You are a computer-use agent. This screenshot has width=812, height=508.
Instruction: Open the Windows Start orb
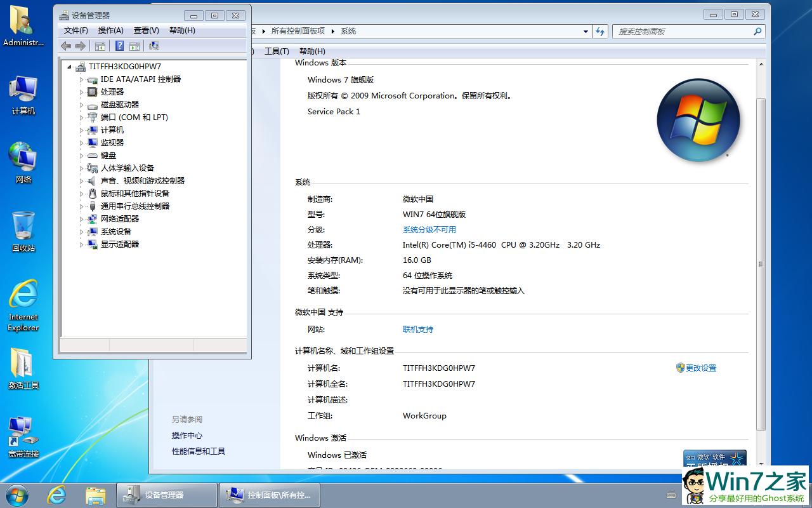click(x=17, y=495)
